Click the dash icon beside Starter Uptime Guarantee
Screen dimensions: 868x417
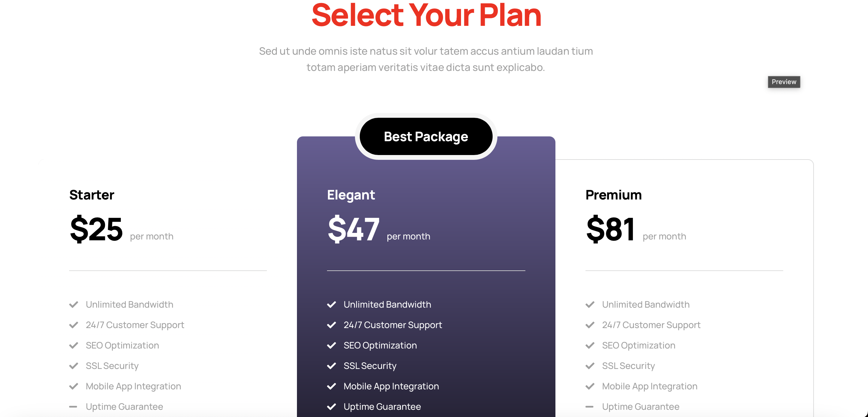[73, 406]
